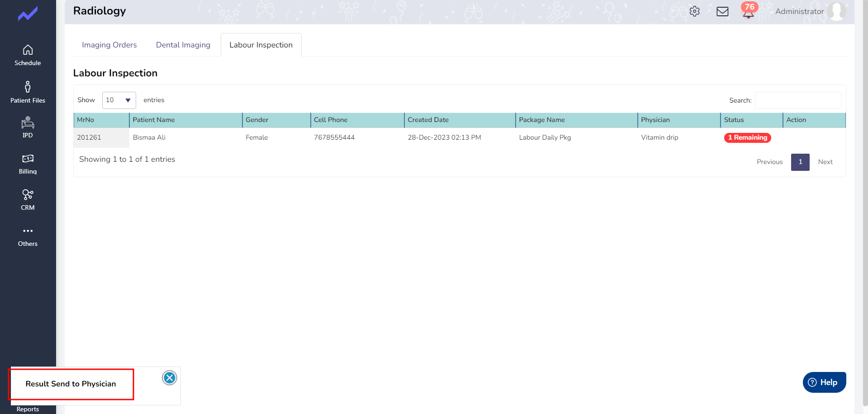This screenshot has height=414, width=868.
Task: Focus the Search input field
Action: pos(798,100)
